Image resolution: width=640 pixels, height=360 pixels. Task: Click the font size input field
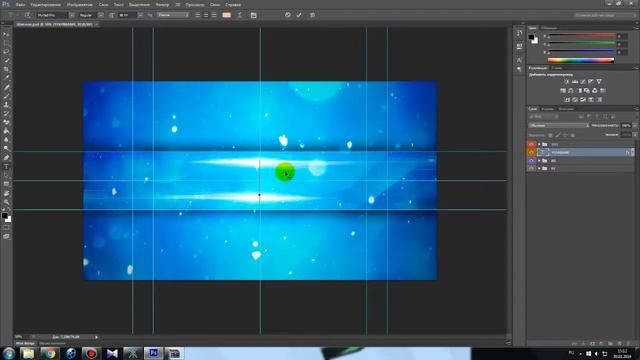pos(128,15)
